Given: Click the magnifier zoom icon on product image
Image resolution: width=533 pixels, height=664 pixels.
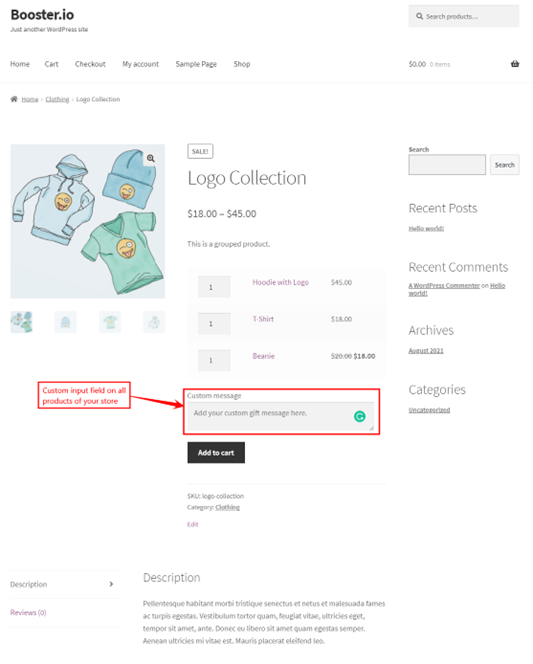Looking at the screenshot, I should [151, 158].
